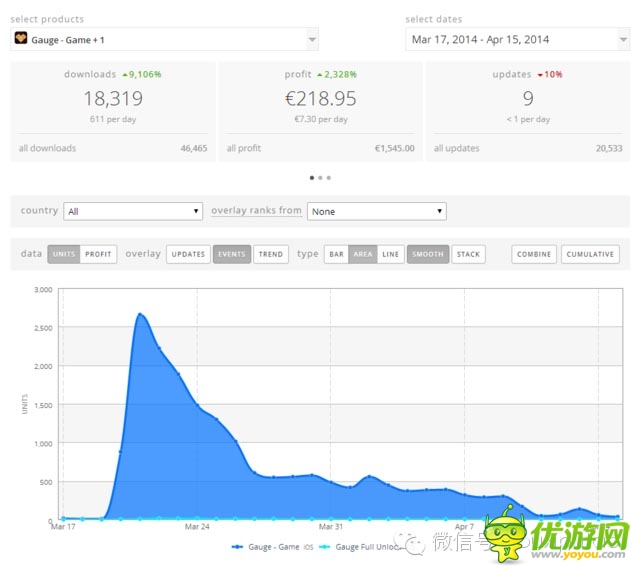640x574 pixels.
Task: Select the middle carousel page dot
Action: (320, 178)
